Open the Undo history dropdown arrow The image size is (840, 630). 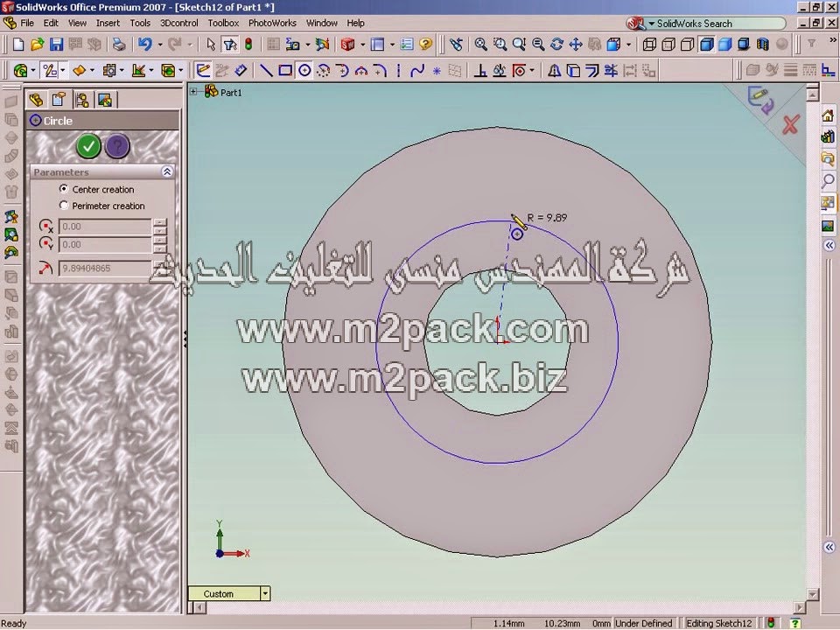click(x=159, y=45)
